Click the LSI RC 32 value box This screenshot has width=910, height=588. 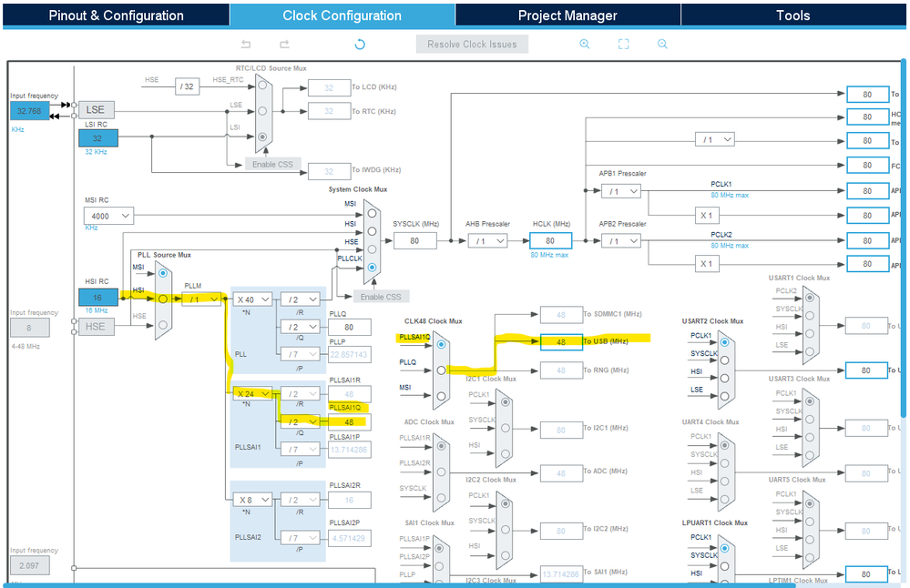[98, 138]
